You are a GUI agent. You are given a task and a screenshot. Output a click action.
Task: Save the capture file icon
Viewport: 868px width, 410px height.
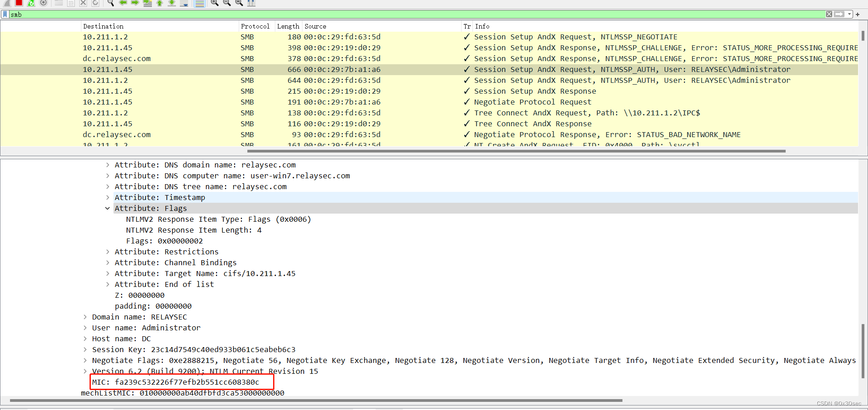71,3
